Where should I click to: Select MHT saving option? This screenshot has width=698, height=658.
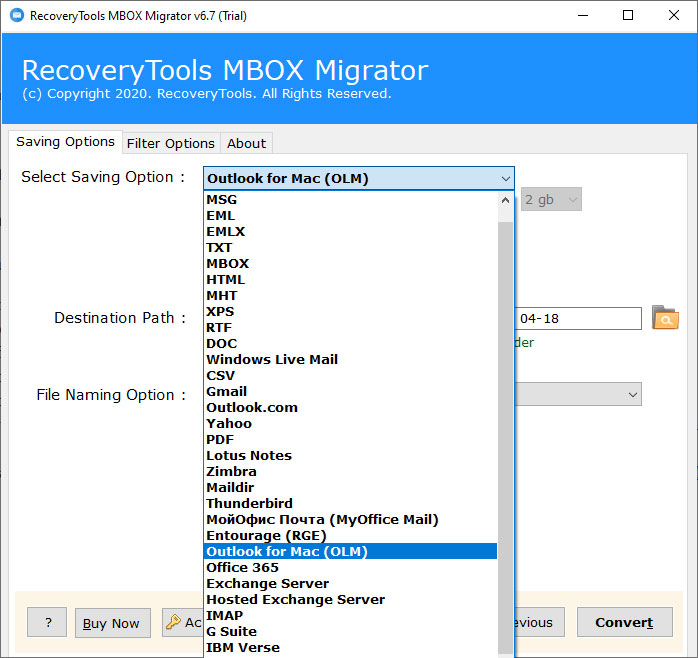coord(350,296)
